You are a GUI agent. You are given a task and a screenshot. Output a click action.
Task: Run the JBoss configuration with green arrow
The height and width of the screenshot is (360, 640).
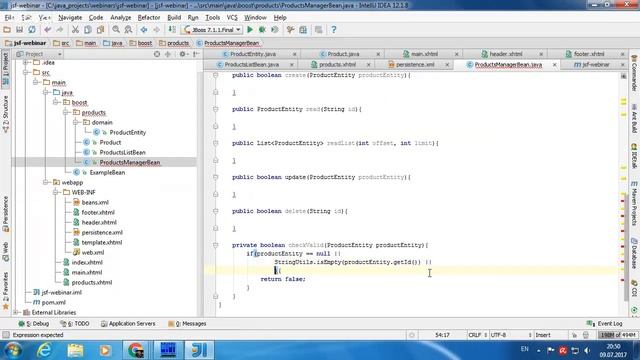pyautogui.click(x=250, y=30)
